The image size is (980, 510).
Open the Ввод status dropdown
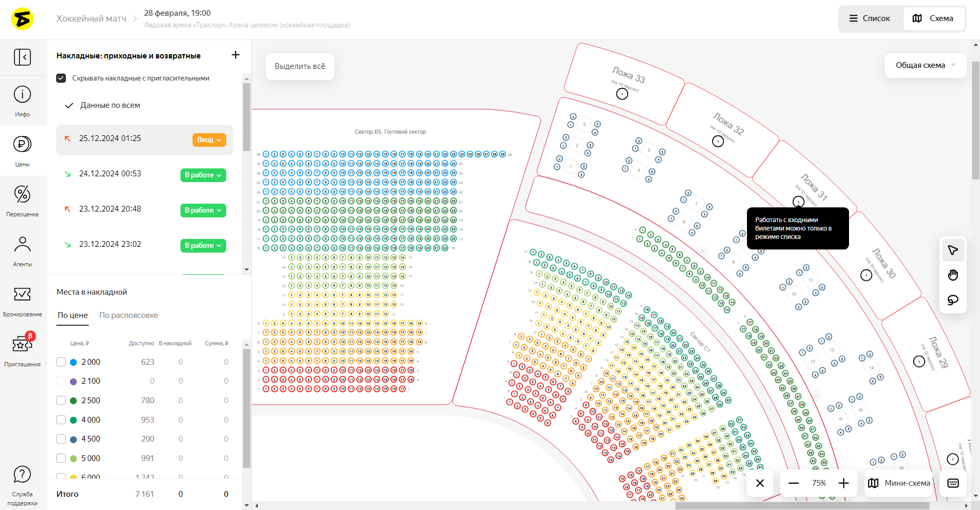pos(209,139)
